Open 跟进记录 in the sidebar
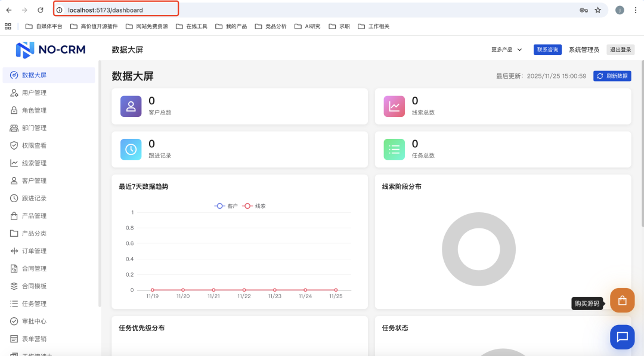 coord(49,199)
